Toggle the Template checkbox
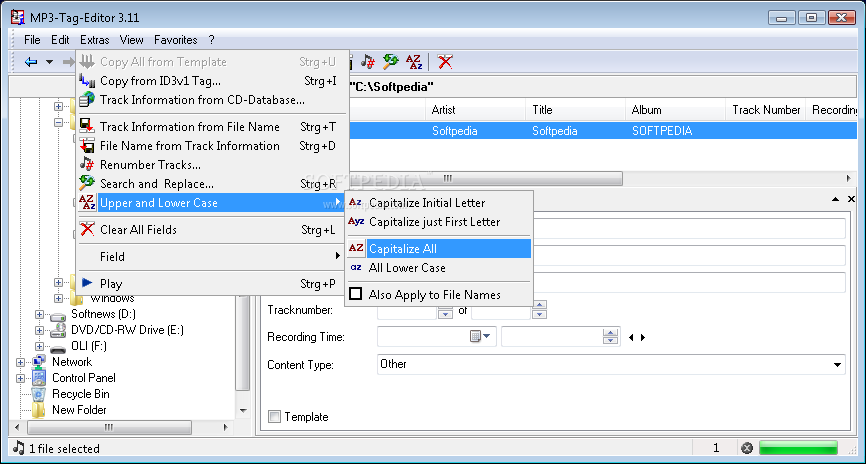The width and height of the screenshot is (866, 464). tap(274, 417)
